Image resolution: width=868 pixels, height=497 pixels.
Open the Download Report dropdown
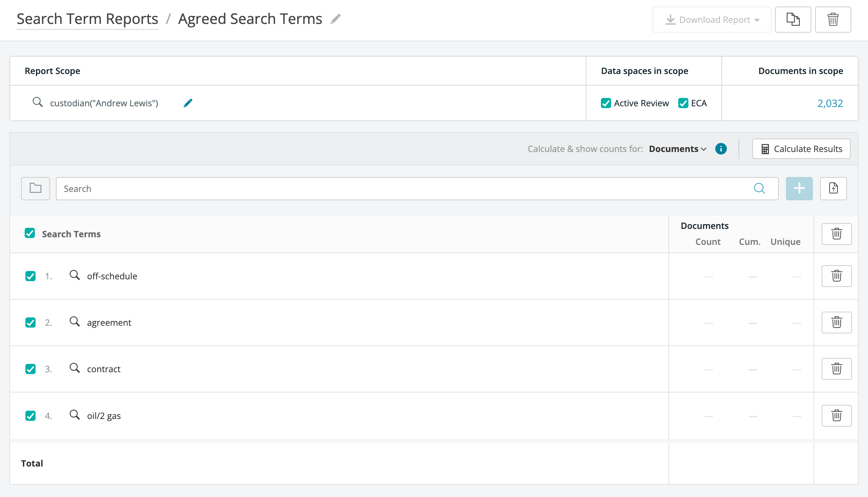(712, 20)
